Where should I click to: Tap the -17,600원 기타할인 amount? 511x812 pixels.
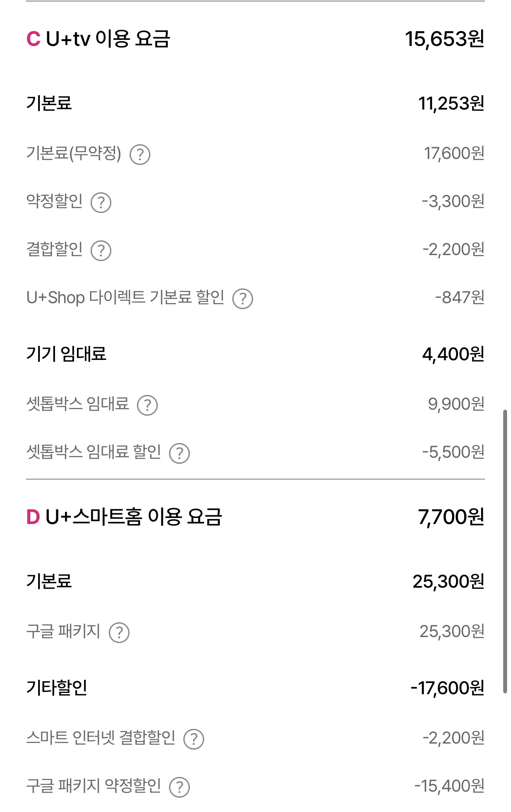pos(448,688)
